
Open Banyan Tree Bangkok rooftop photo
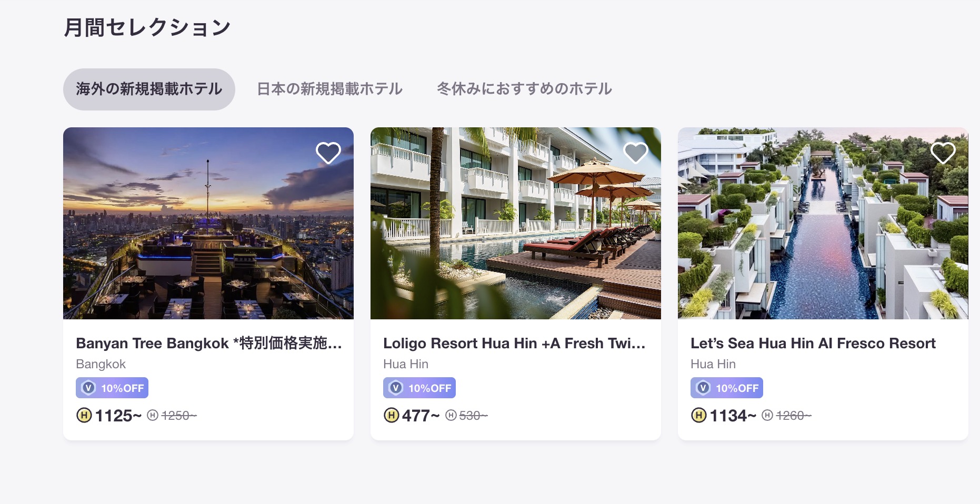[x=208, y=223]
